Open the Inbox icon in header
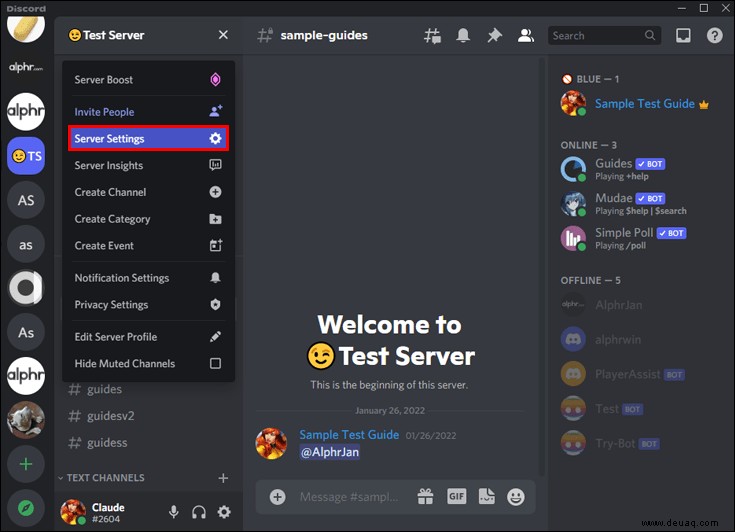This screenshot has height=532, width=735. (683, 36)
